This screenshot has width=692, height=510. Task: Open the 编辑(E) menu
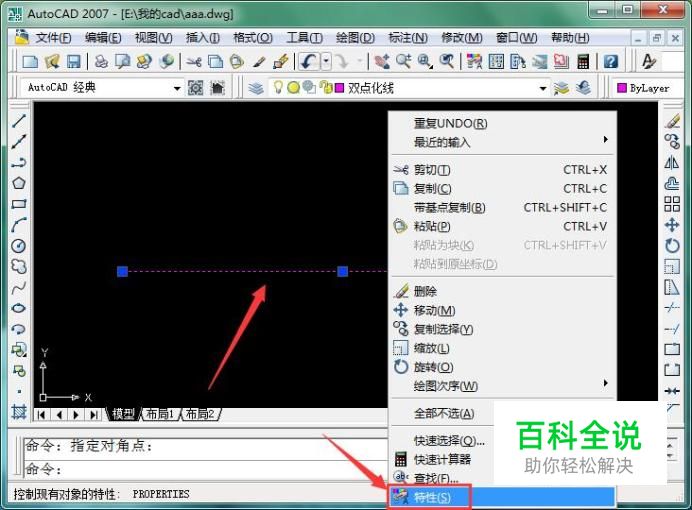click(103, 38)
